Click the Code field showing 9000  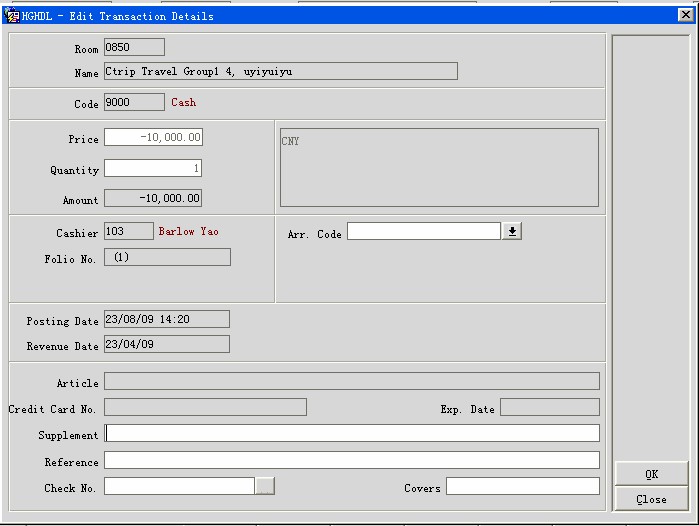coord(135,103)
